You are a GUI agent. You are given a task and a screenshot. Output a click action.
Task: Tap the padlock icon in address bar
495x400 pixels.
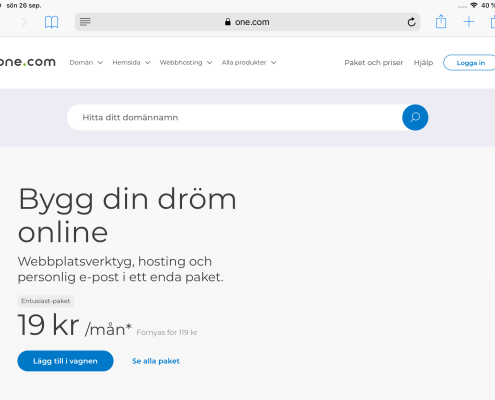click(228, 22)
